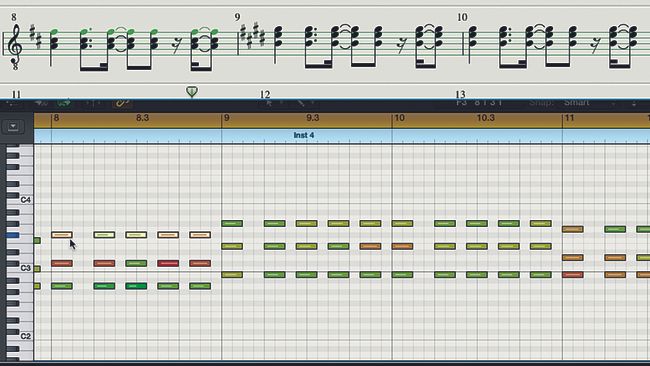Click the rest in score bar 8
Screen dimensions: 650x366
(177, 46)
